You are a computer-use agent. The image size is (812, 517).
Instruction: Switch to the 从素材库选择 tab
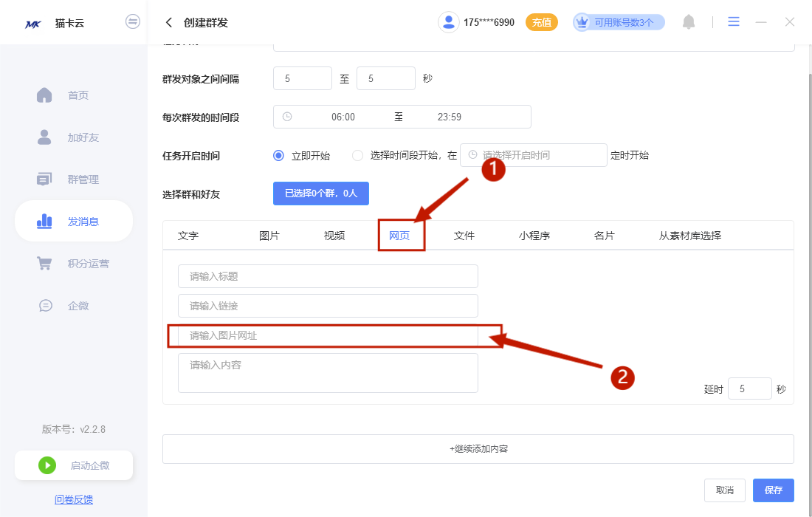[x=689, y=236]
